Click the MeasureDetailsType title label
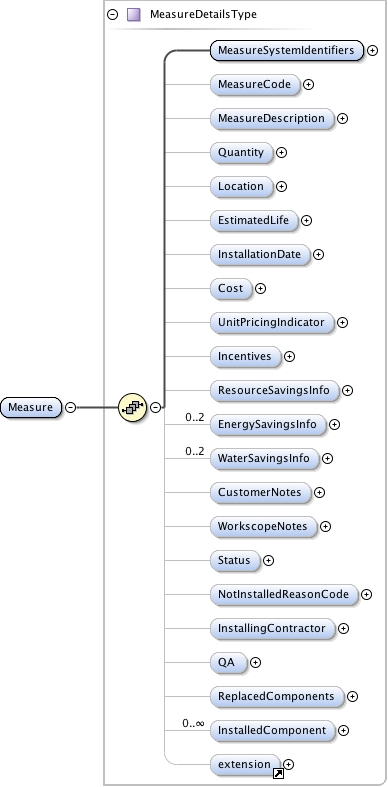Image resolution: width=388 pixels, height=787 pixels. pos(203,15)
